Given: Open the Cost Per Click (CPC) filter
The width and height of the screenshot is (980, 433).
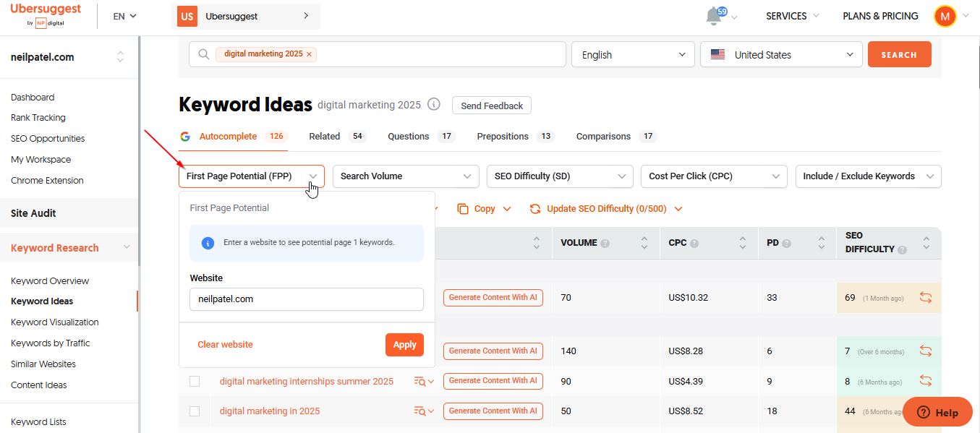Looking at the screenshot, I should click(x=714, y=176).
